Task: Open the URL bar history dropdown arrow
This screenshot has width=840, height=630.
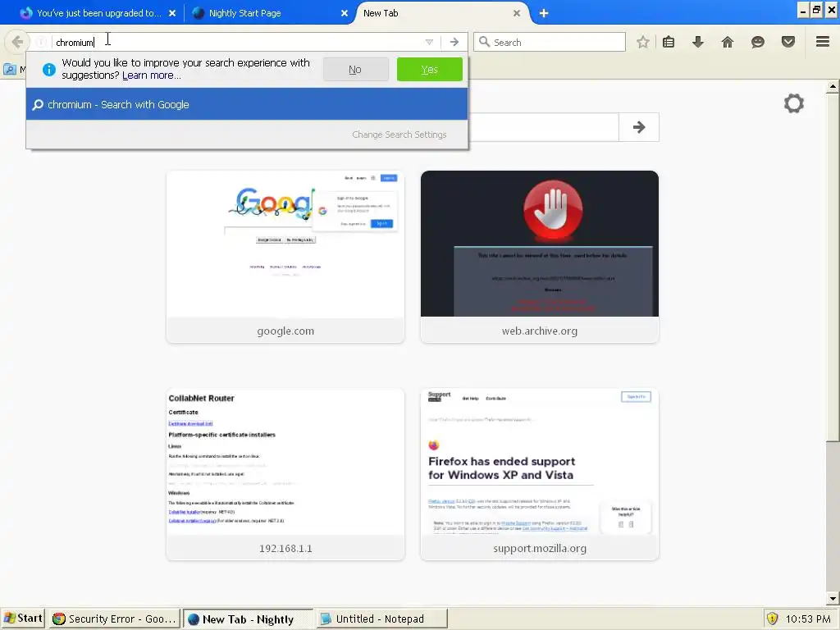Action: click(x=429, y=42)
